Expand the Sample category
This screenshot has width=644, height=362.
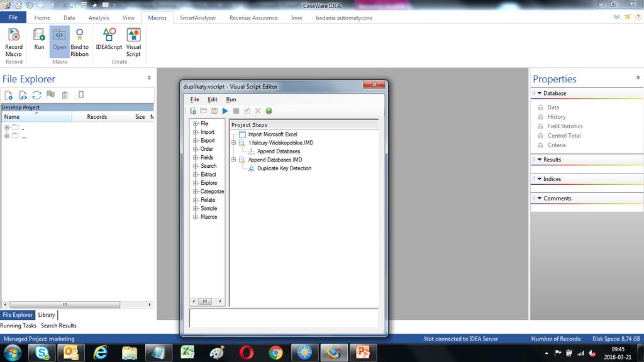[x=196, y=209]
